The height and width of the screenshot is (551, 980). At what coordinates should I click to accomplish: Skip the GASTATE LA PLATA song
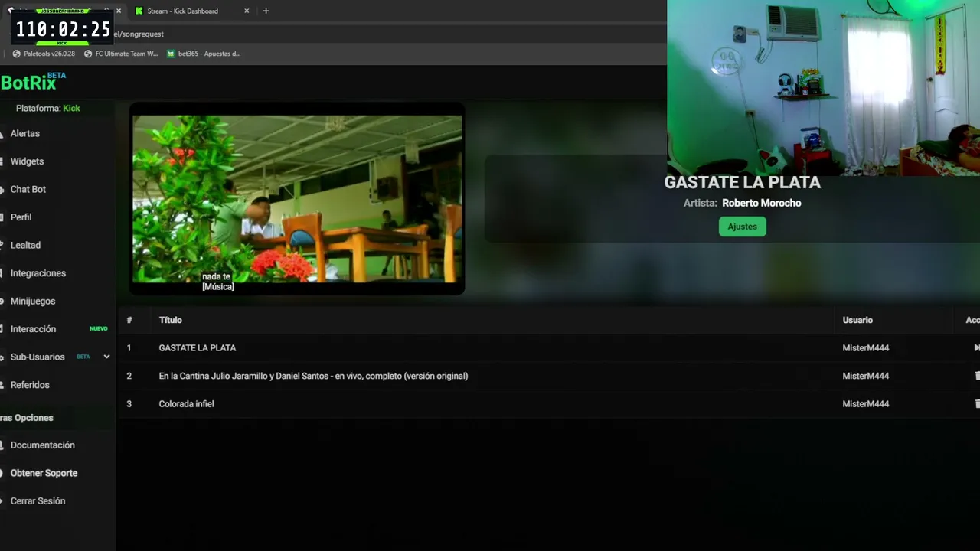click(976, 347)
